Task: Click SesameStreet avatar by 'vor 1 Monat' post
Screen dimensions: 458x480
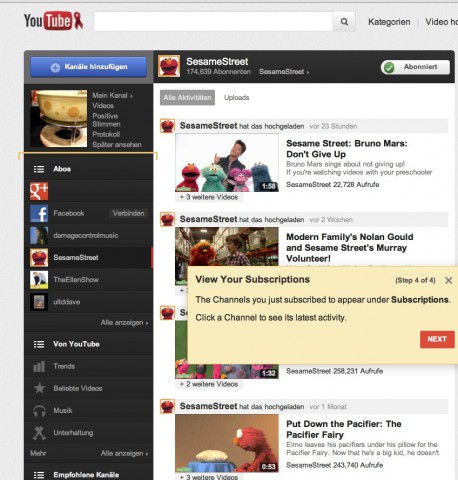Action: tap(167, 406)
